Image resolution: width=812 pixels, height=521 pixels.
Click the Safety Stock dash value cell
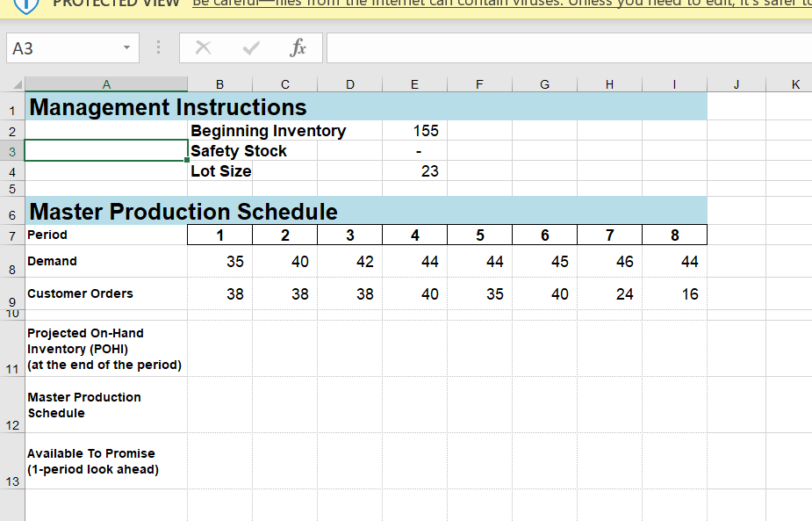tap(415, 151)
